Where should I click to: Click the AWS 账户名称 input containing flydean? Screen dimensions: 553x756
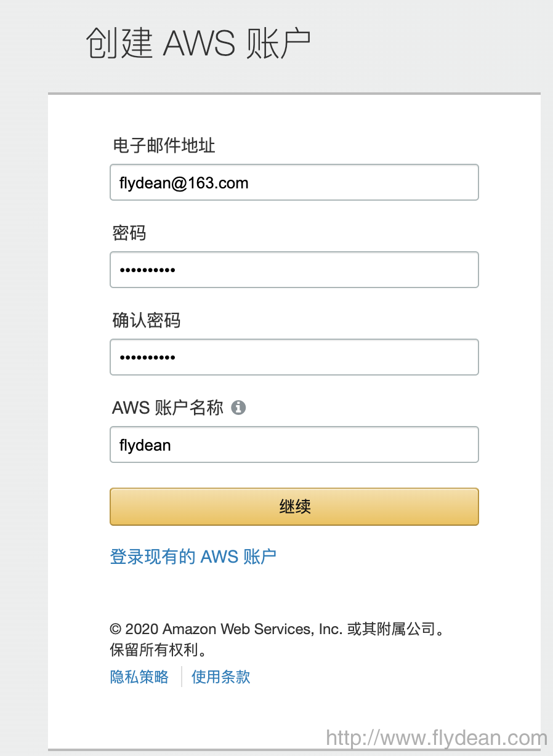pyautogui.click(x=294, y=444)
